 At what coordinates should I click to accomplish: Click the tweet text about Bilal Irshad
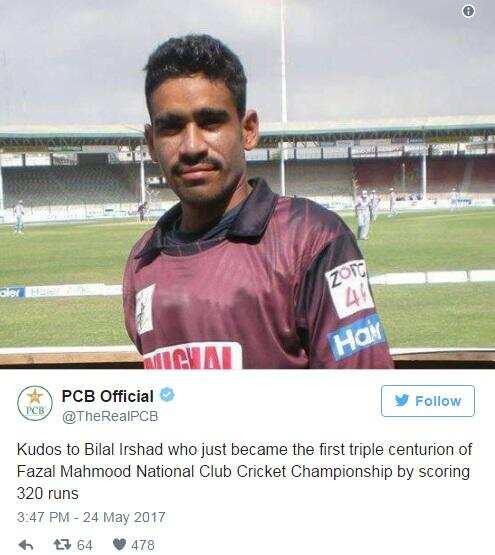click(244, 471)
